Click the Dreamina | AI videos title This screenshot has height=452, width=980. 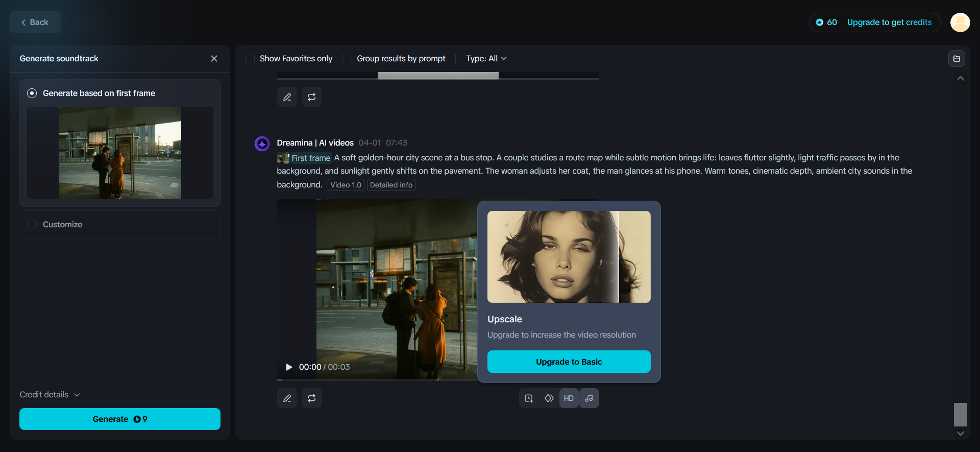pyautogui.click(x=315, y=143)
